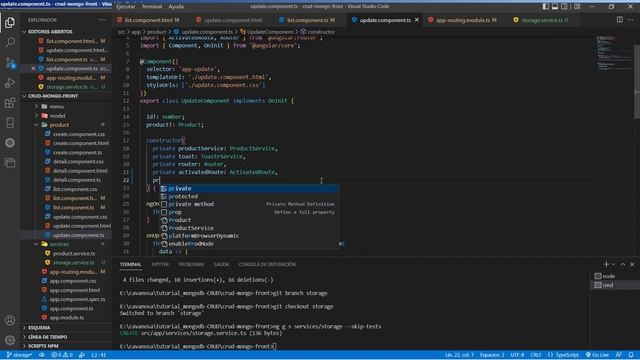Viewport: 640px width, 360px height.
Task: Open the Search view in activity bar
Action: click(x=10, y=42)
